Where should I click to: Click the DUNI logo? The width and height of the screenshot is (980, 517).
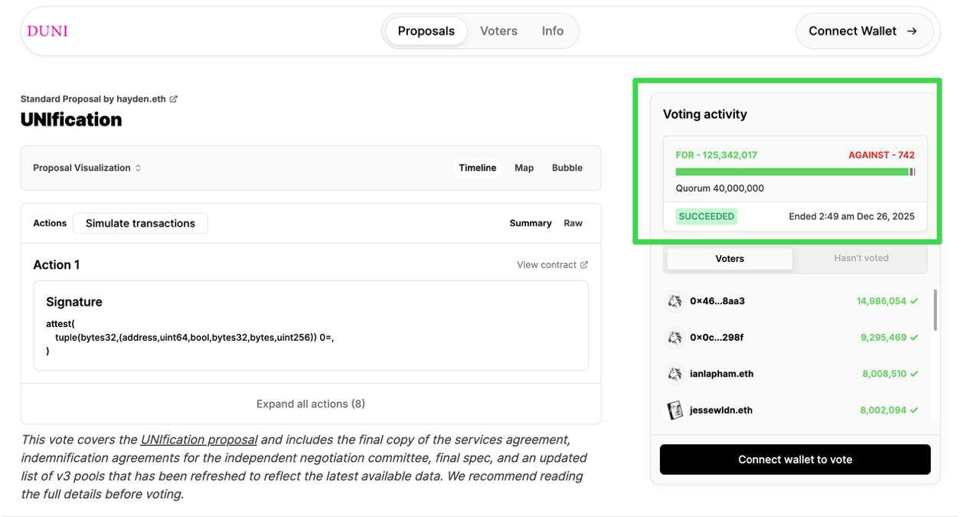47,31
